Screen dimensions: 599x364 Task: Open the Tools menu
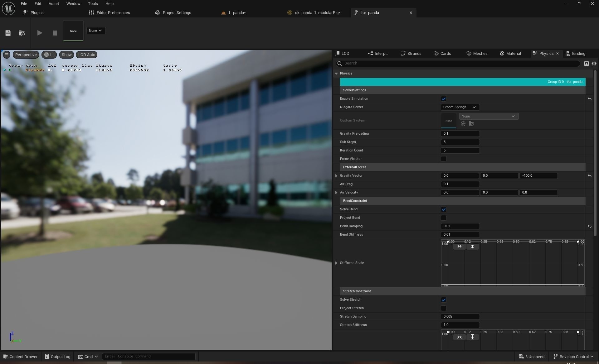(x=93, y=4)
